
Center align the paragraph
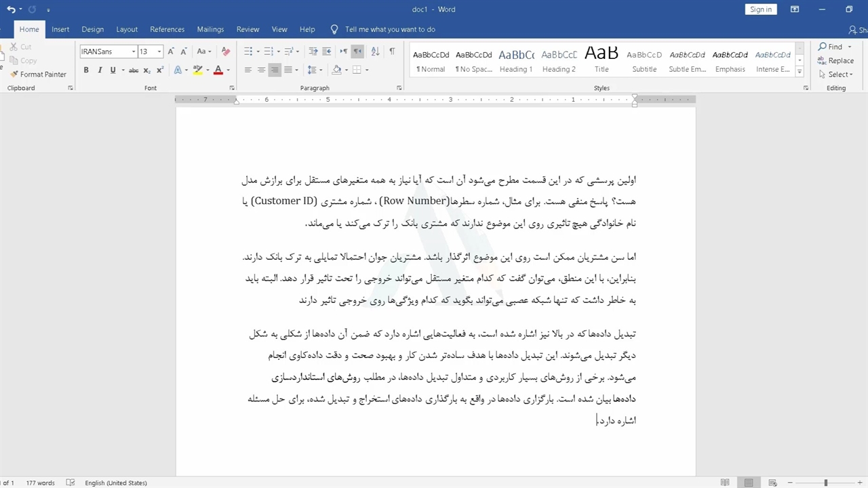point(261,70)
